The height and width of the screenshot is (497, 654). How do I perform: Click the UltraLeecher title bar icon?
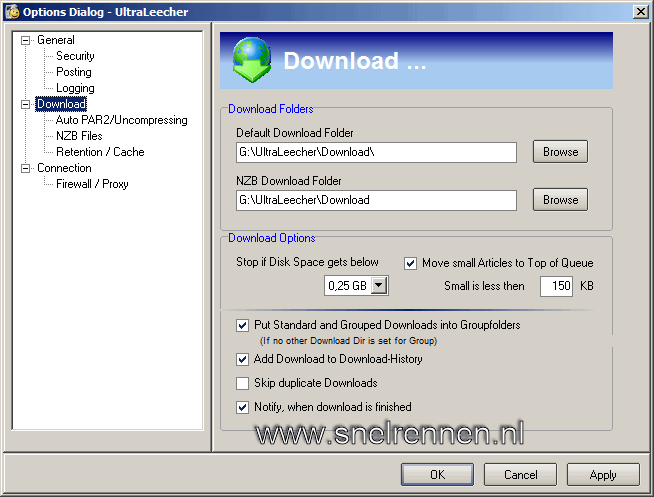pos(13,12)
